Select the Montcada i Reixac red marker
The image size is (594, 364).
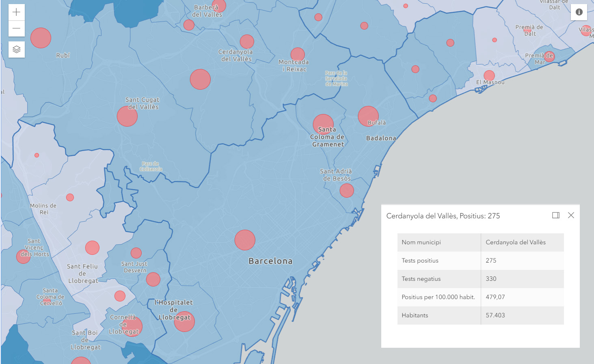pyautogui.click(x=298, y=55)
